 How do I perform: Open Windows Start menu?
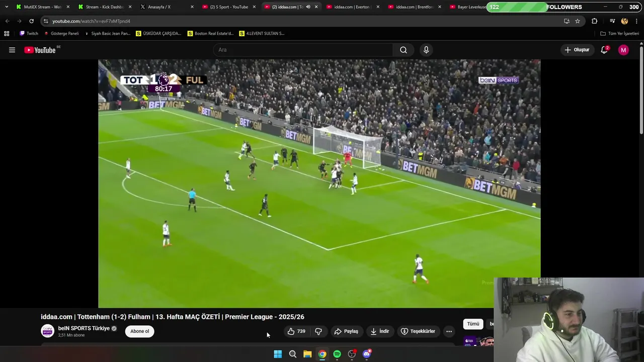(x=278, y=354)
